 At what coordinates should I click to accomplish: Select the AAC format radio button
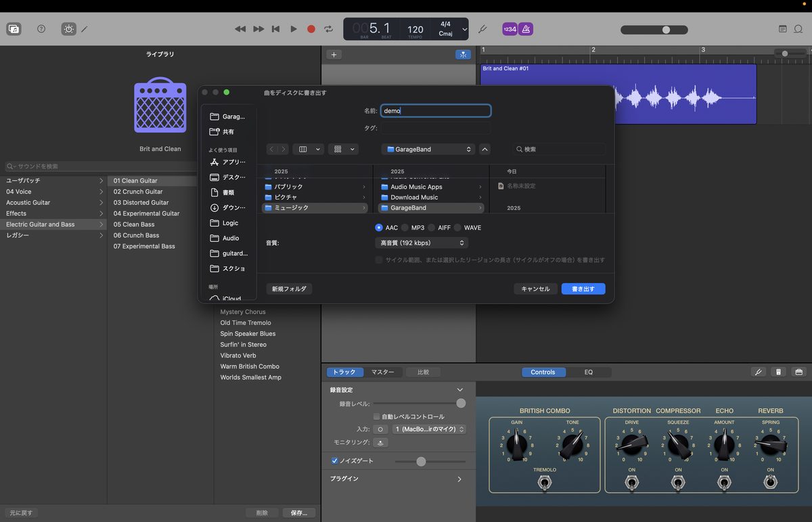tap(379, 227)
